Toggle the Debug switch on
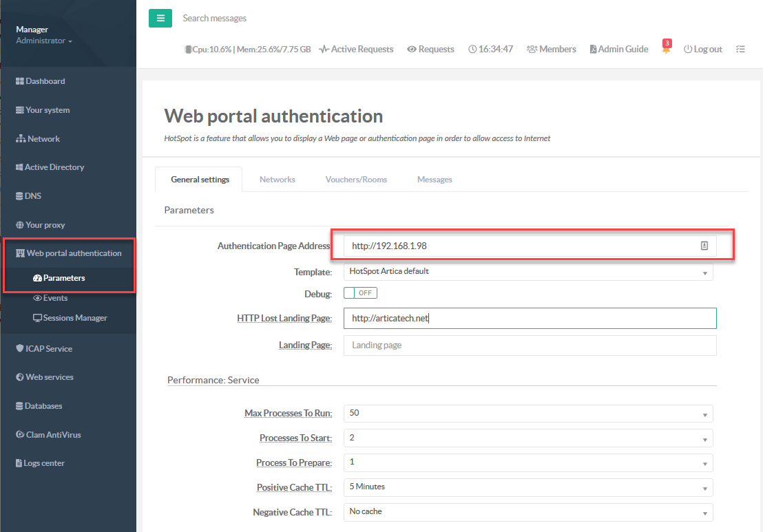 (360, 293)
